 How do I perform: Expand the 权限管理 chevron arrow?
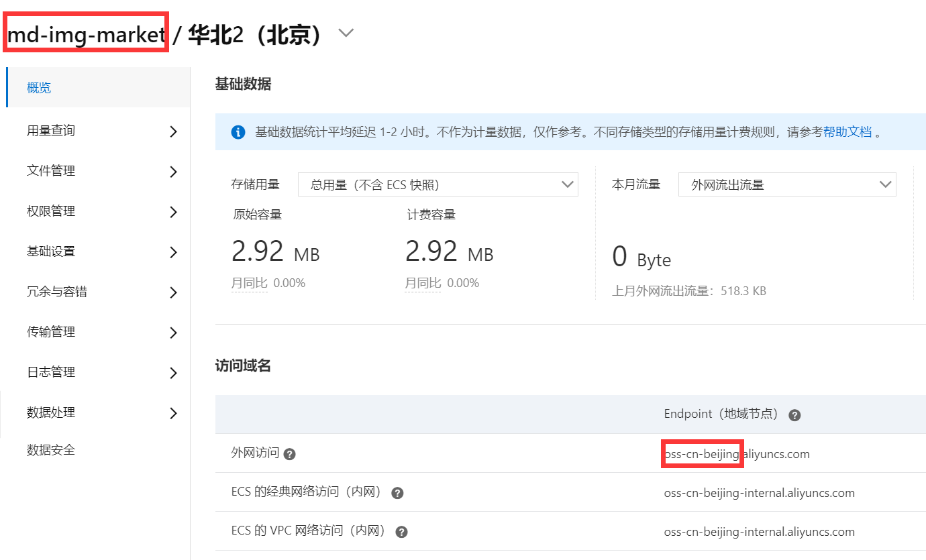point(173,212)
